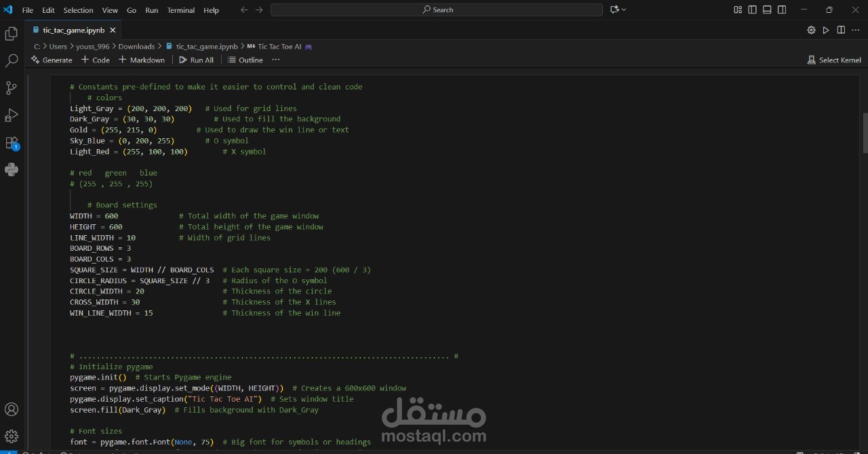Viewport: 868px width, 454px height.
Task: Click the Sky_Blue color definition line
Action: point(159,141)
